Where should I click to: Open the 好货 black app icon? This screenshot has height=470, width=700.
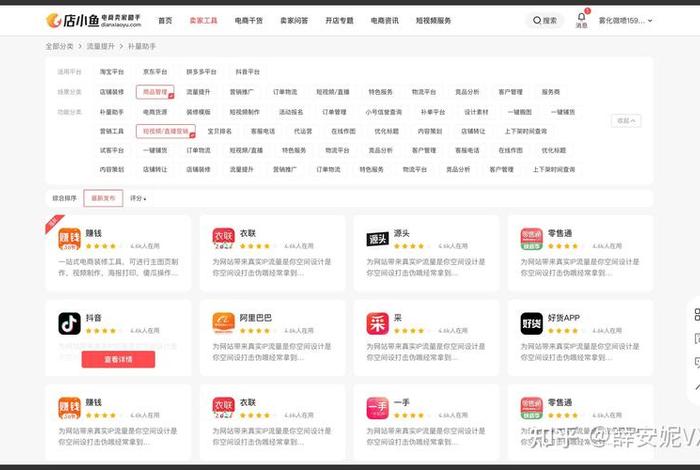[x=532, y=324]
